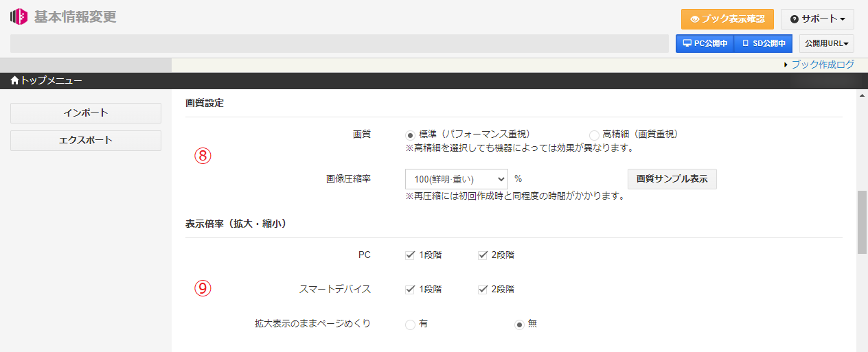Click the SD公開中 button
The width and height of the screenshot is (868, 352).
[x=764, y=43]
